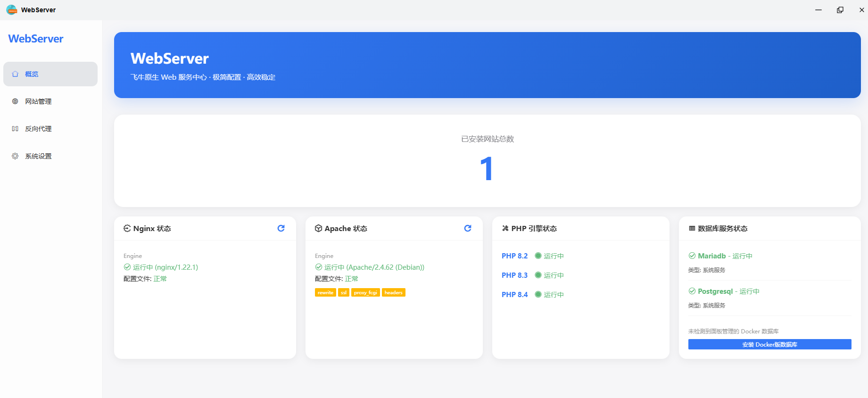Image resolution: width=868 pixels, height=398 pixels.
Task: Refresh the Apache status card
Action: coord(468,228)
